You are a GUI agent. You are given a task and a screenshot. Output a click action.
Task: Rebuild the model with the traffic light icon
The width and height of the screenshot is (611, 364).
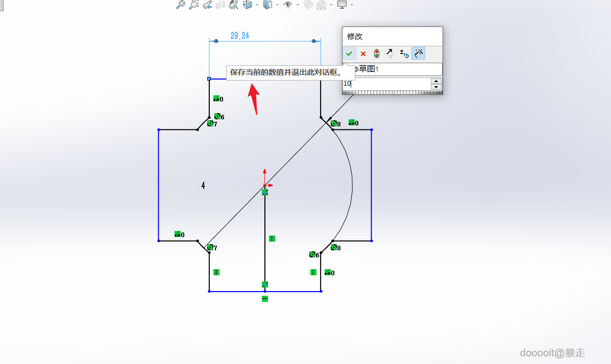point(376,54)
